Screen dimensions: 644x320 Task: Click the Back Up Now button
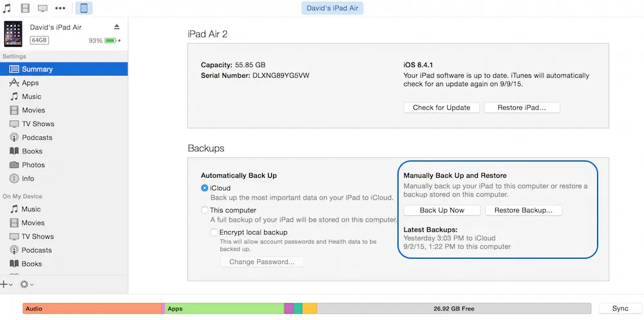pos(442,211)
